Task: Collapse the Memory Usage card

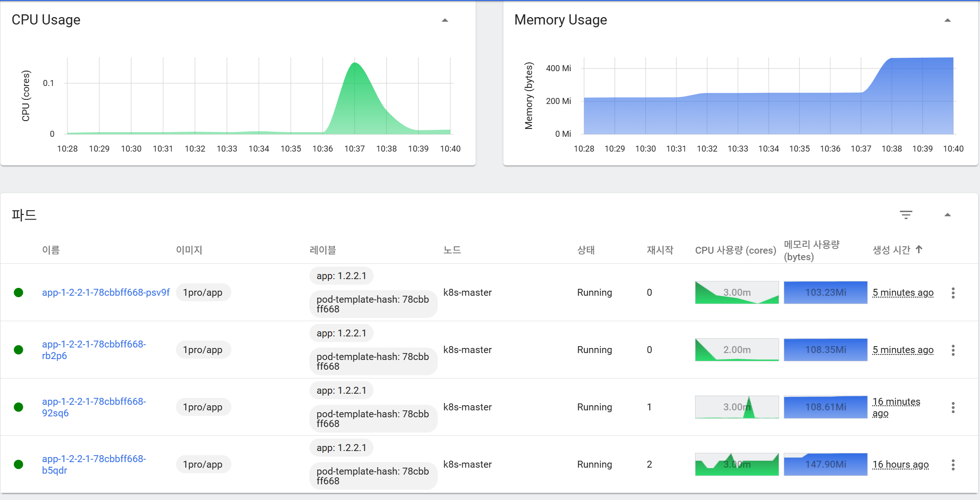Action: pyautogui.click(x=947, y=20)
